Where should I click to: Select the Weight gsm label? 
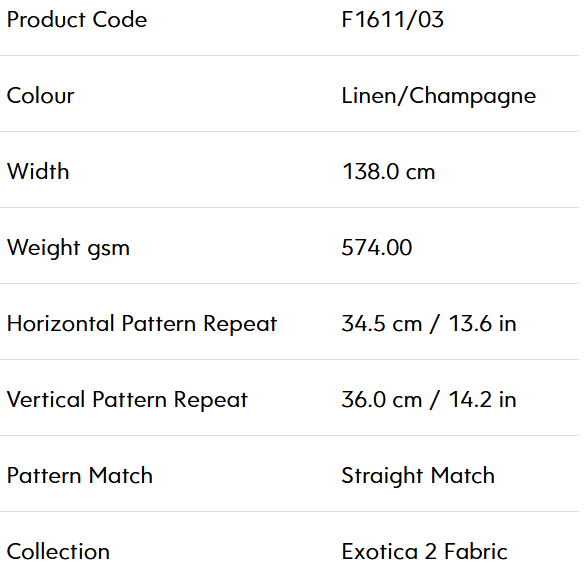coord(68,248)
